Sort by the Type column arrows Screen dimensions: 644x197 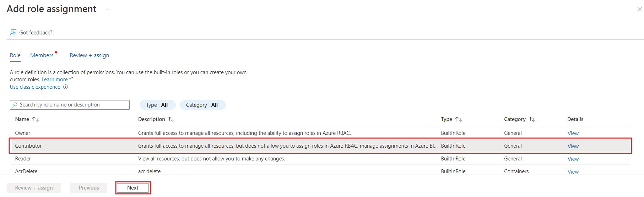459,119
